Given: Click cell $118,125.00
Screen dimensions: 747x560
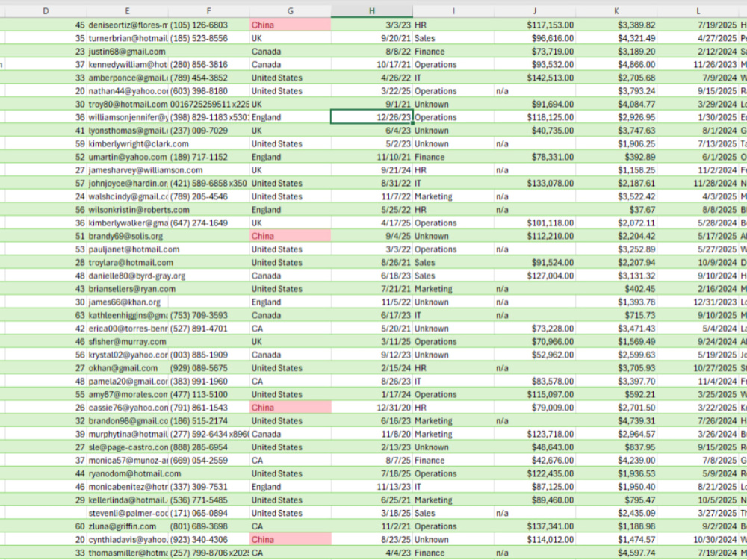Looking at the screenshot, I should point(535,117).
